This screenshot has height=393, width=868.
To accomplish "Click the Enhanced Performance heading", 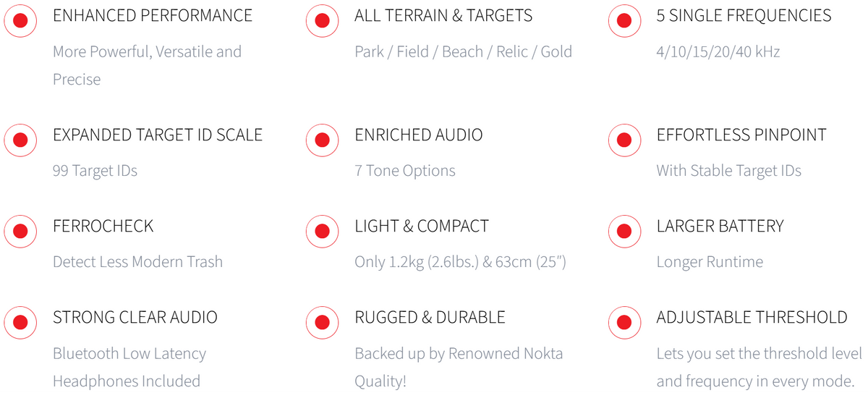I will point(153,15).
